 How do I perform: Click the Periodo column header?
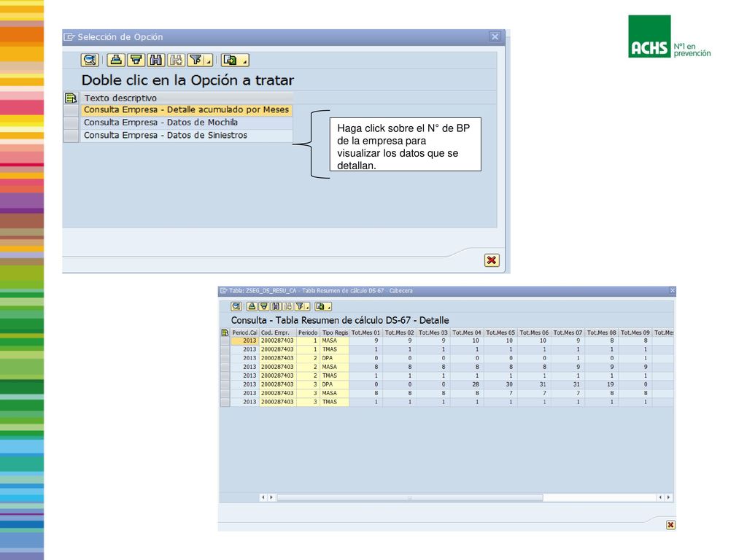(308, 332)
